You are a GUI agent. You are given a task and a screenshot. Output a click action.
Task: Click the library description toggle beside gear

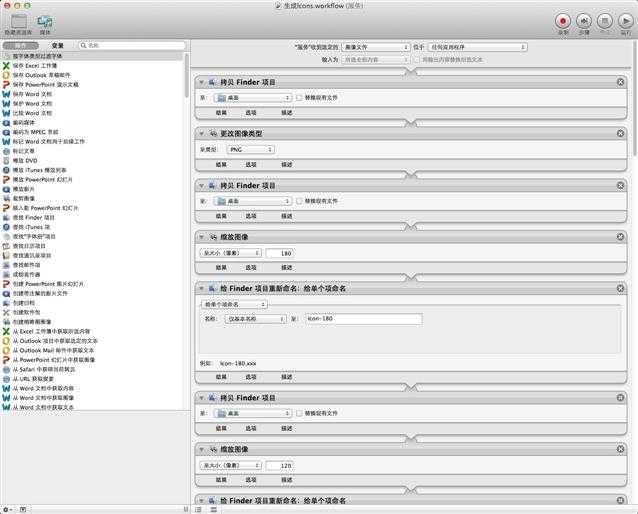pos(23,510)
